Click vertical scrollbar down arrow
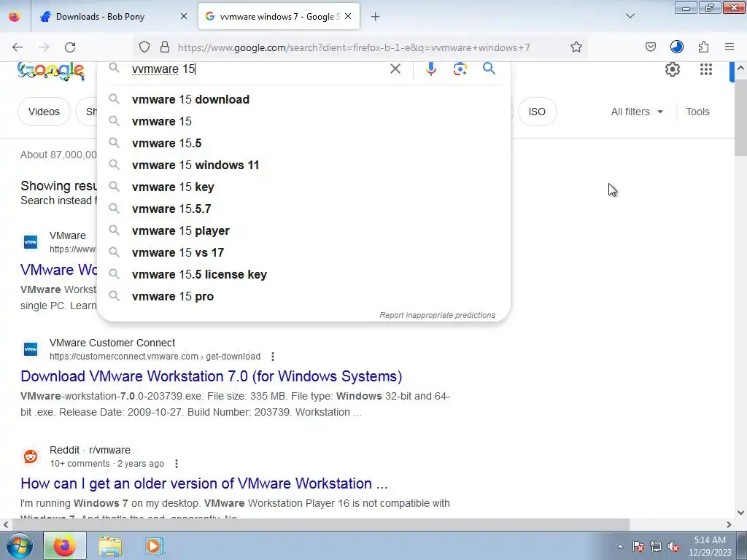The width and height of the screenshot is (747, 560). click(x=740, y=513)
